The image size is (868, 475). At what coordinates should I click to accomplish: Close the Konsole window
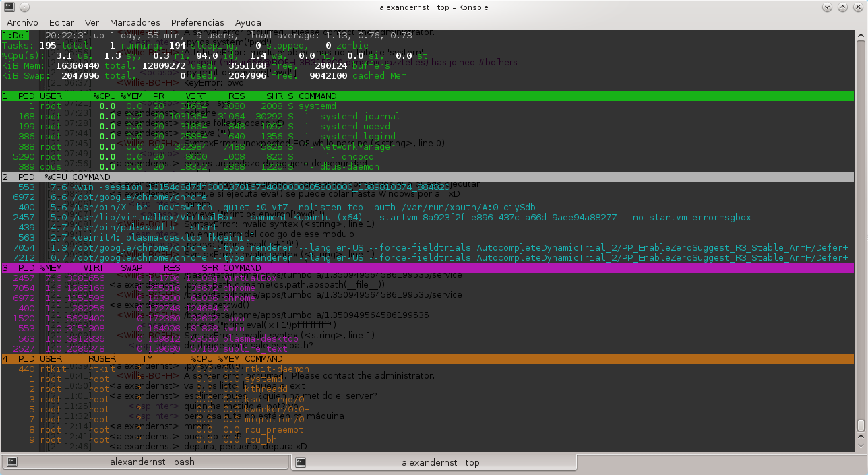tap(857, 7)
